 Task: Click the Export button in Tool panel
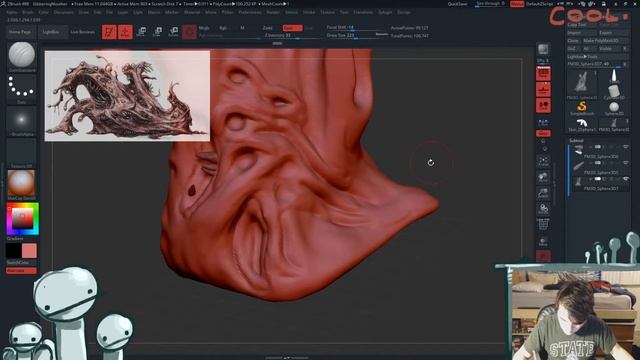tap(613, 33)
